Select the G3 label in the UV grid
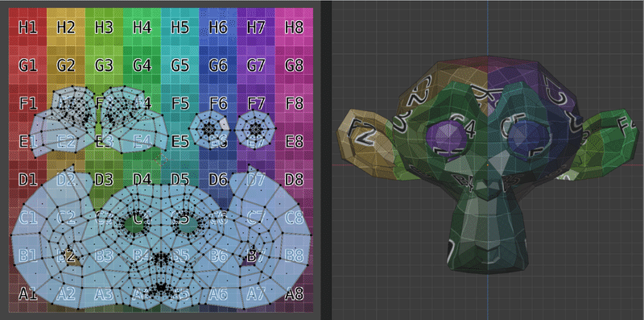 point(104,65)
